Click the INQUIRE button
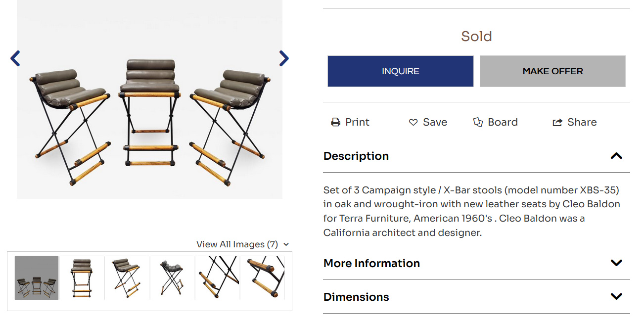 click(x=400, y=71)
